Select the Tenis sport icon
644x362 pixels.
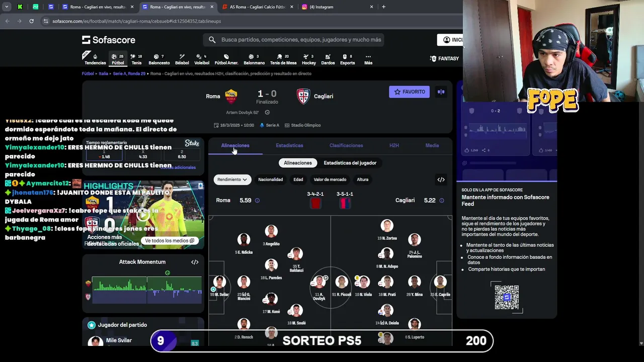136,59
